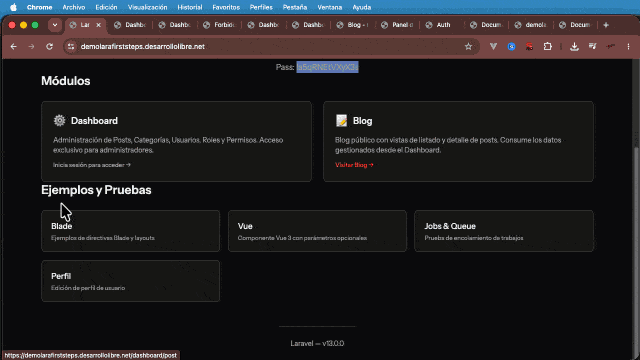The width and height of the screenshot is (640, 360).
Task: Click the browser forward arrow
Action: 31,47
